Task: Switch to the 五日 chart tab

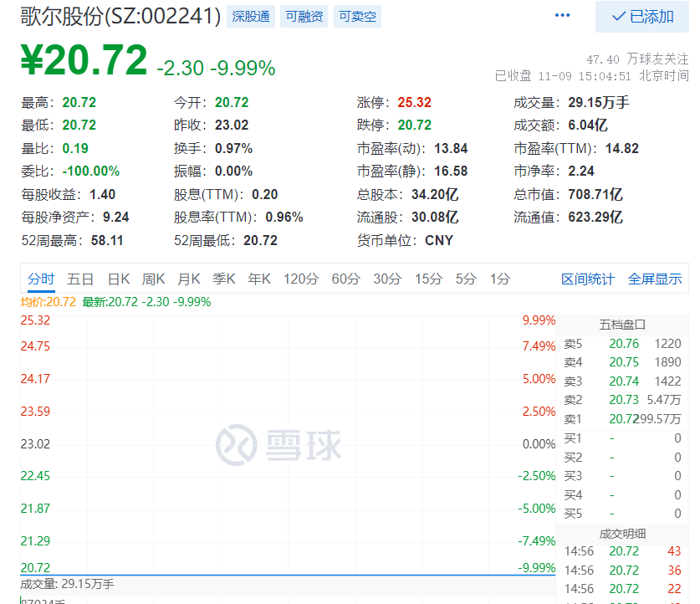Action: (80, 279)
